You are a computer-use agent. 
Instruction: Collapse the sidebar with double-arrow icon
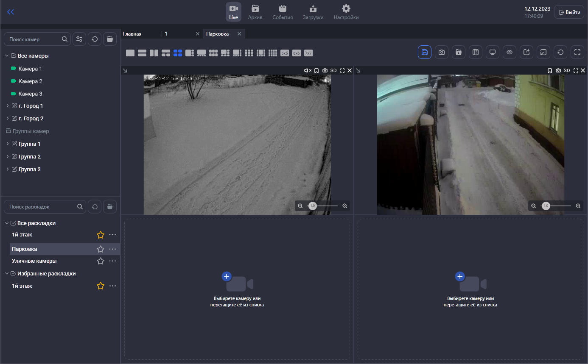(x=11, y=12)
